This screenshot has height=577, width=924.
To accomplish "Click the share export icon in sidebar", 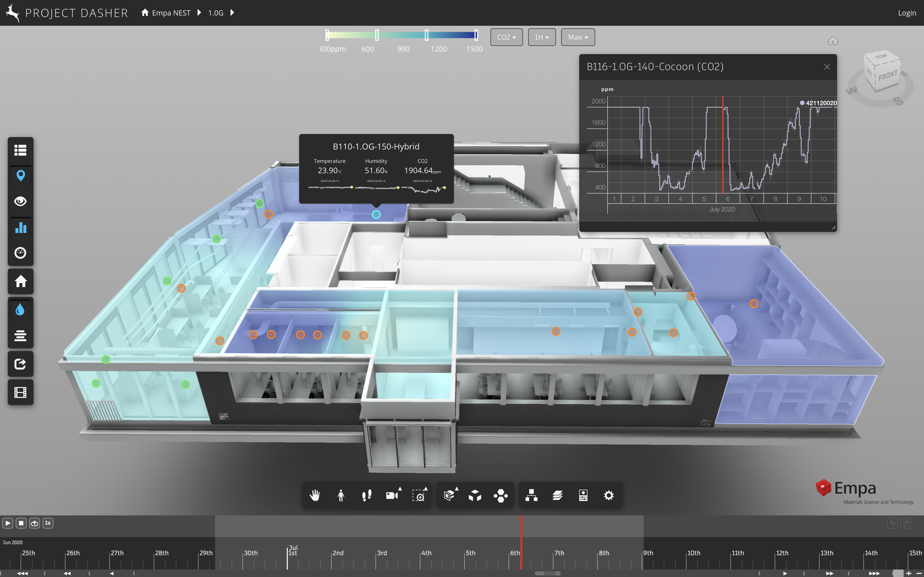I will pos(21,364).
